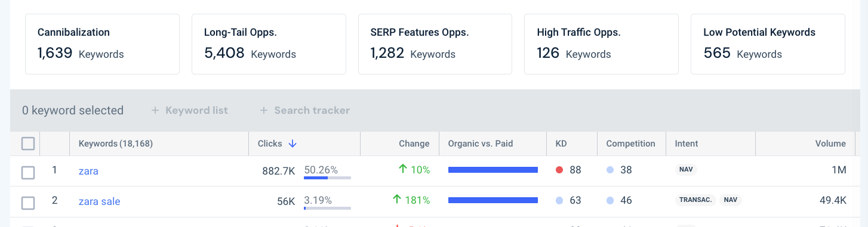Open the Cannibalization keywords card
This screenshot has width=868, height=227.
102,44
